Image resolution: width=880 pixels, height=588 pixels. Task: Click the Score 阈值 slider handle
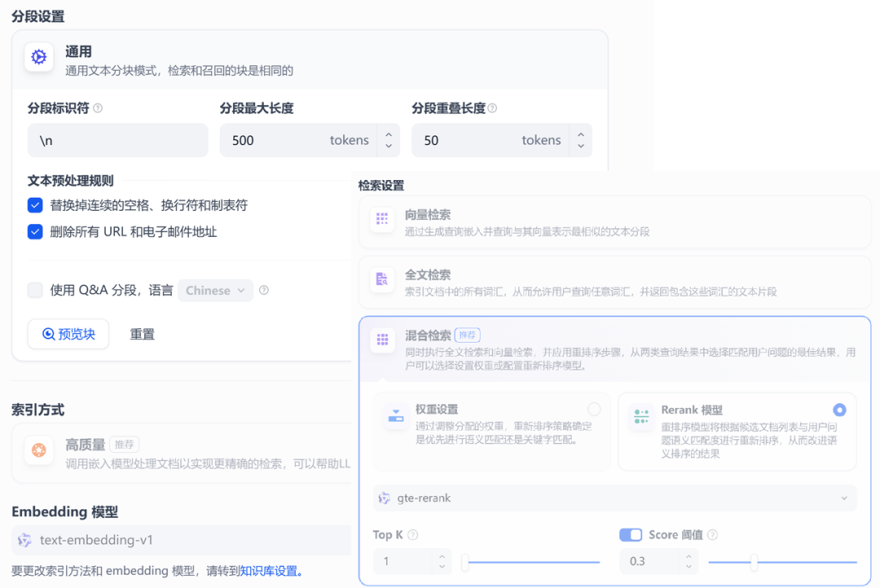tap(754, 562)
